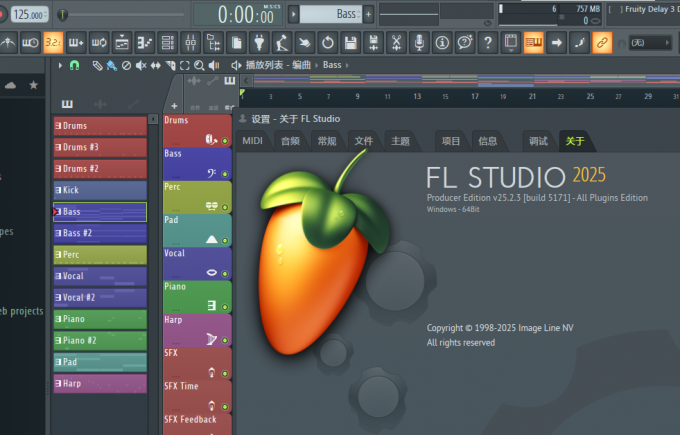Image resolution: width=680 pixels, height=435 pixels.
Task: Click the render export audio icon
Action: 373,43
